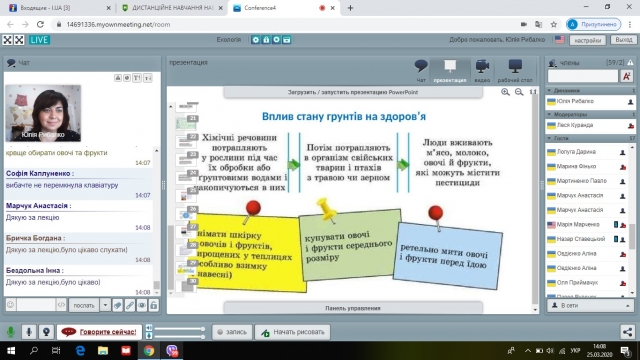The width and height of the screenshot is (640, 360).
Task: Click the share icon at bottom right
Action: [x=627, y=332]
